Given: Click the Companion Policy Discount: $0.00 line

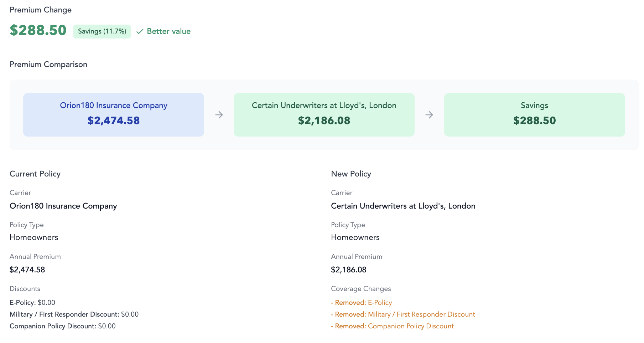Looking at the screenshot, I should coord(63,326).
